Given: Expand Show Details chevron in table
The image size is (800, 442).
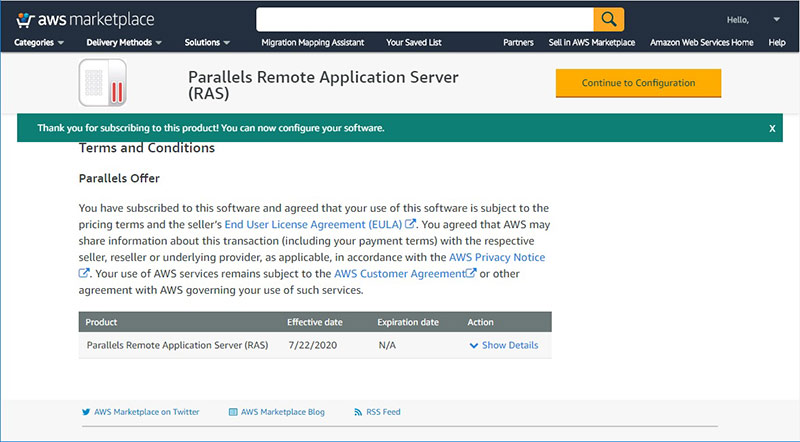Looking at the screenshot, I should (x=473, y=346).
